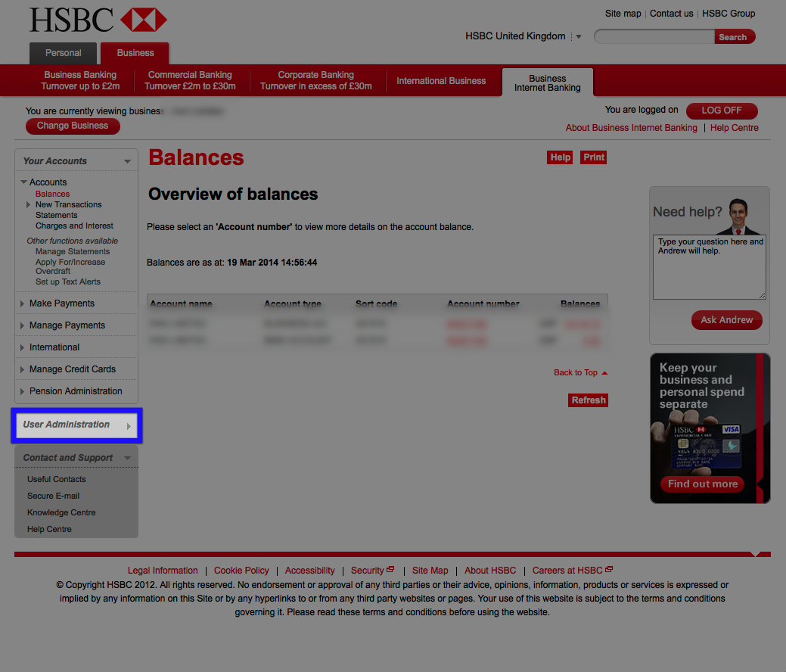Collapse the Accounts tree triangle
Viewport: 786px width, 672px height.
tap(23, 182)
